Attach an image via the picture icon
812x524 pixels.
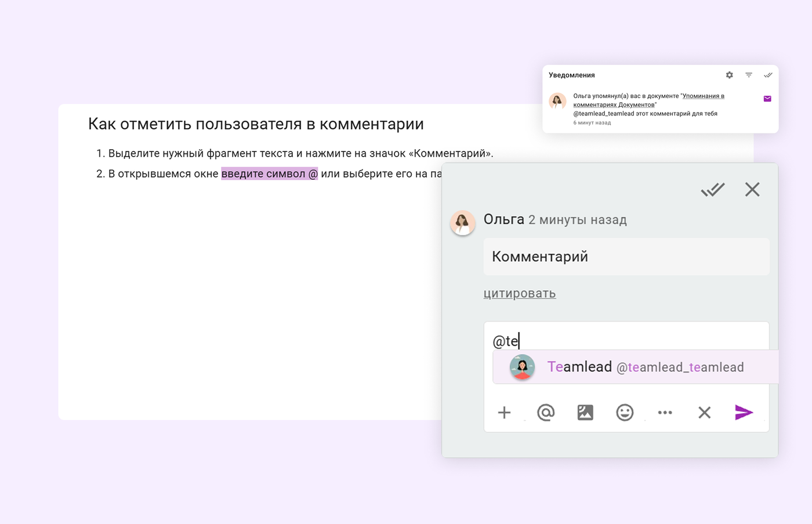pyautogui.click(x=585, y=413)
